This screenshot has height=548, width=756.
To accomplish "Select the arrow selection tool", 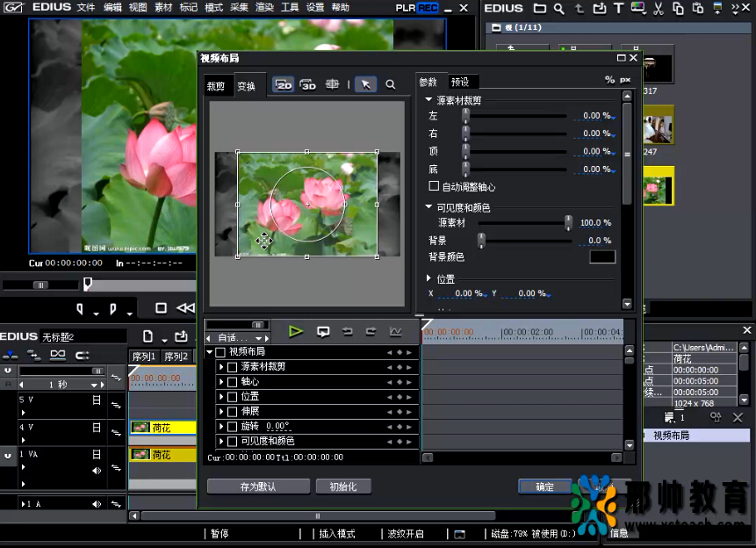I will (x=365, y=85).
